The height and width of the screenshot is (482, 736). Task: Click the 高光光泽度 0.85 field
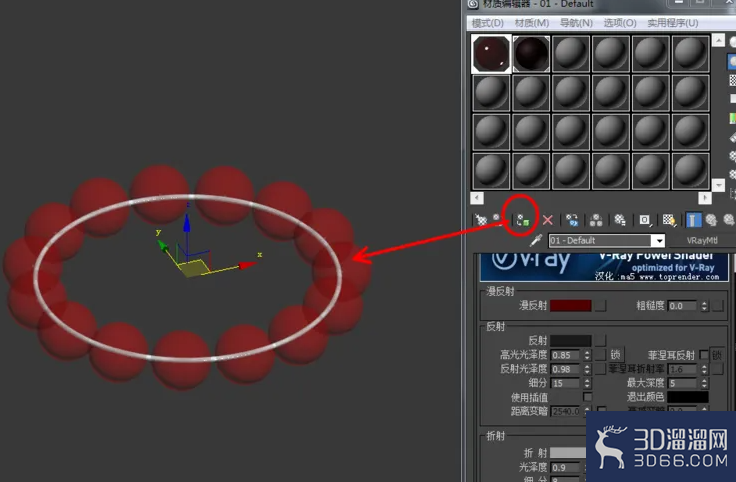567,355
